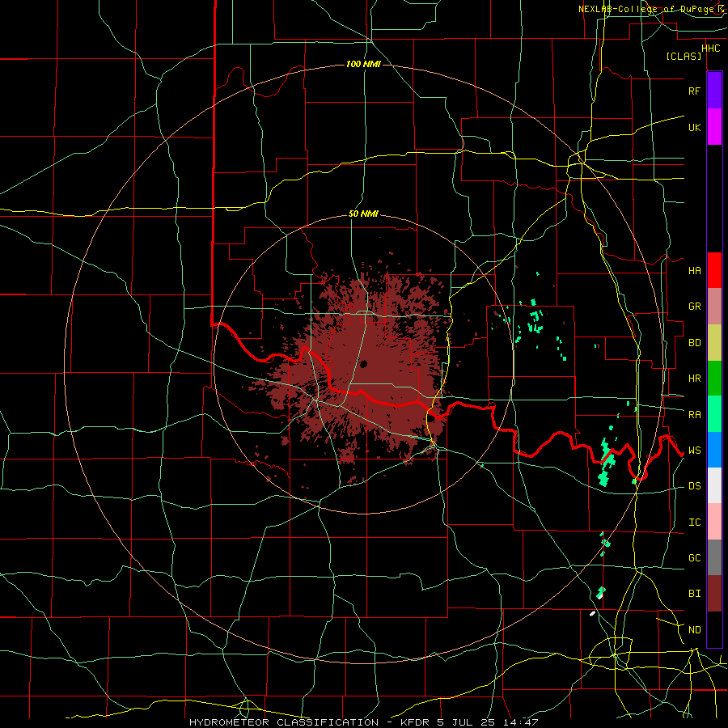Click the black radar site dot

coord(363,363)
